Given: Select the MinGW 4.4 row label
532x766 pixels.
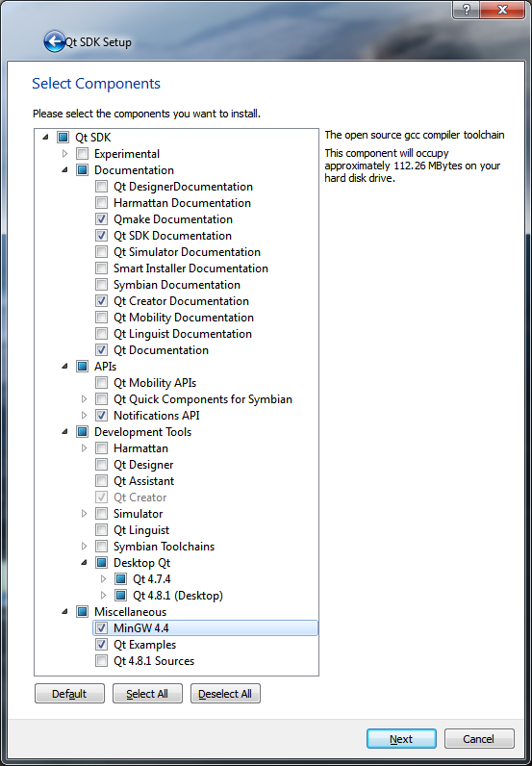Looking at the screenshot, I should (141, 628).
